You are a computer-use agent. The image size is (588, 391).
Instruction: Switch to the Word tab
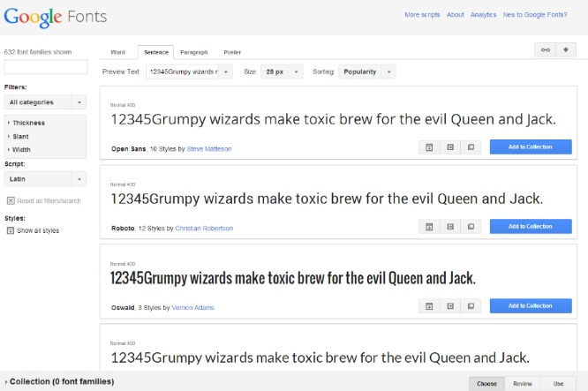[x=117, y=52]
